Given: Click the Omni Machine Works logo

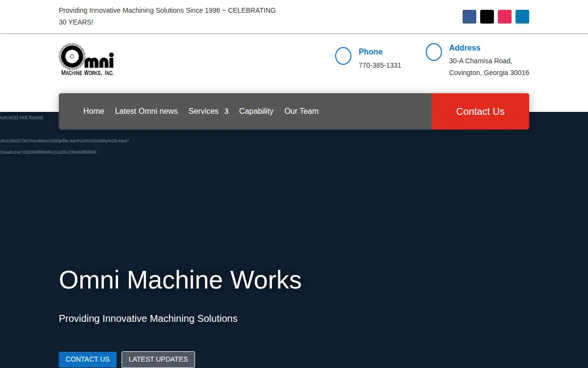Looking at the screenshot, I should coord(87,60).
